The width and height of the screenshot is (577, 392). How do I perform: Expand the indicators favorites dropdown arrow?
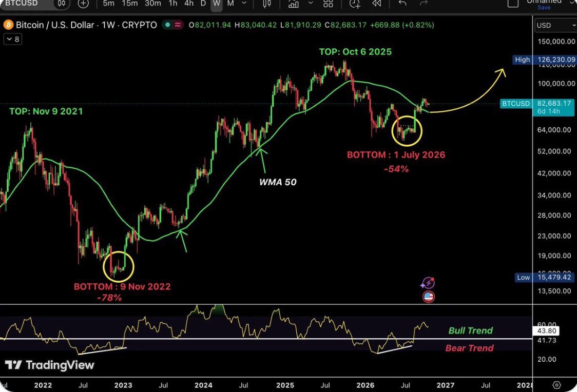[x=311, y=3]
